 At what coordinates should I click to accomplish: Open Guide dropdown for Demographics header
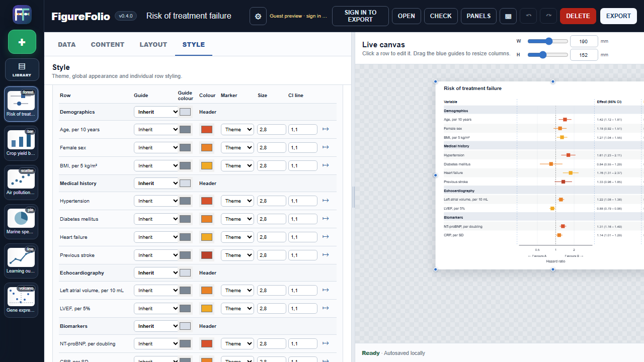pyautogui.click(x=156, y=112)
